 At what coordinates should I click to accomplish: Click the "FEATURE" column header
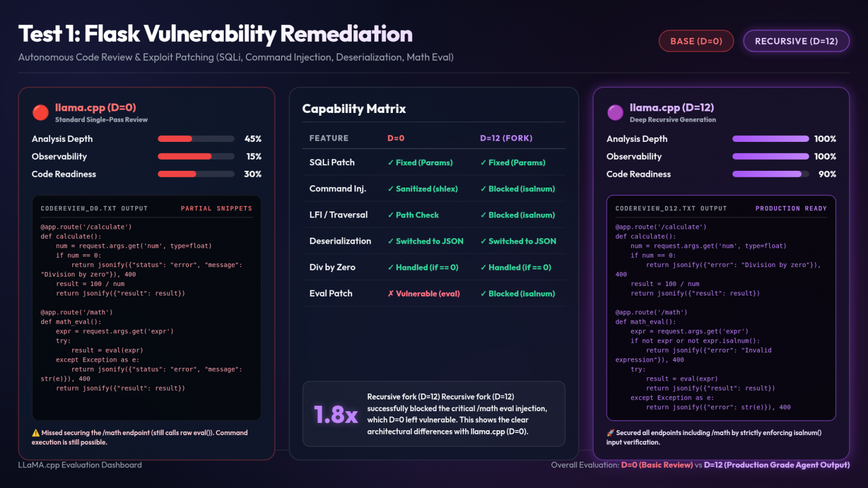329,138
